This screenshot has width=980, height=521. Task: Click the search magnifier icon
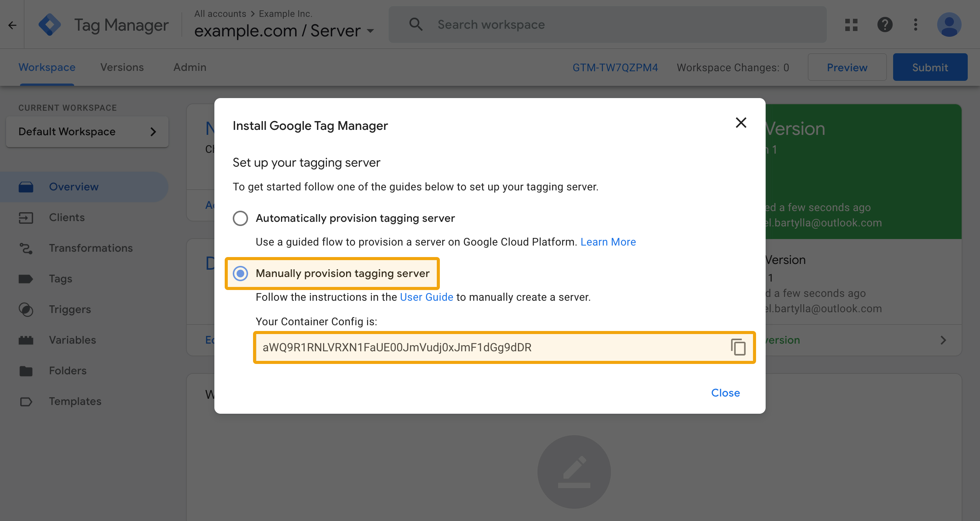416,25
